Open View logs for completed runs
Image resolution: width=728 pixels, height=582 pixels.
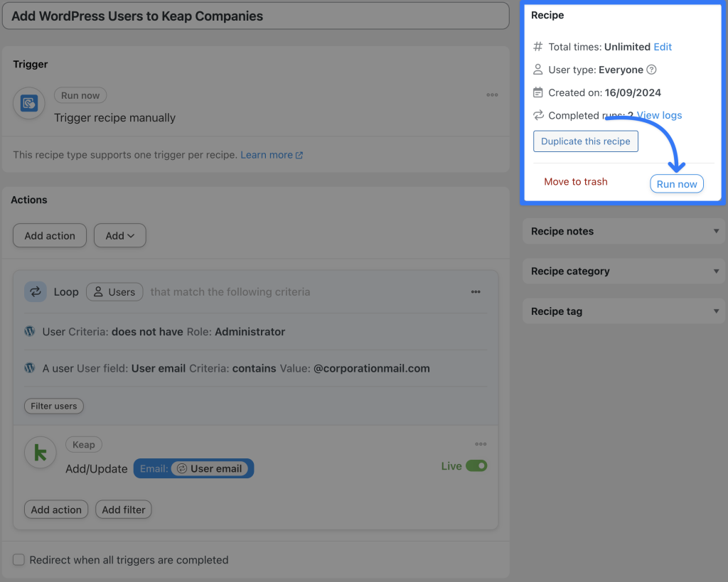pyautogui.click(x=658, y=115)
